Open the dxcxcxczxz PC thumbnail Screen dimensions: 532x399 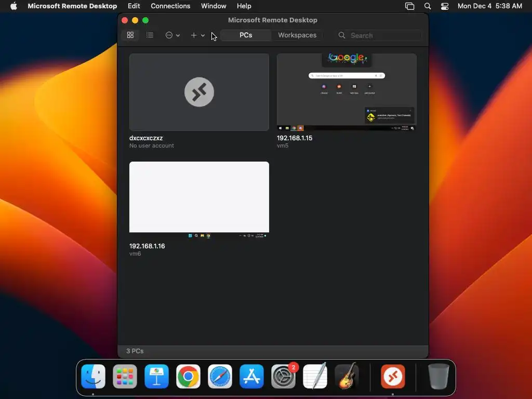pyautogui.click(x=199, y=92)
